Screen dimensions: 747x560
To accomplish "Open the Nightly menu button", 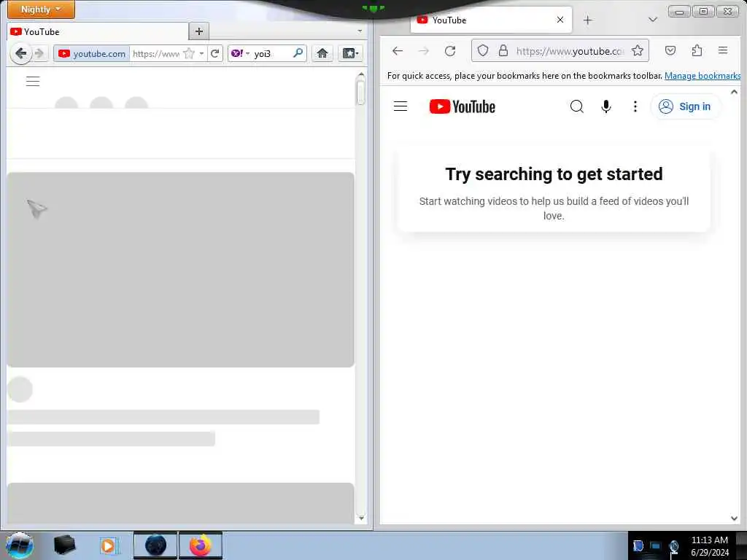I will [41, 9].
